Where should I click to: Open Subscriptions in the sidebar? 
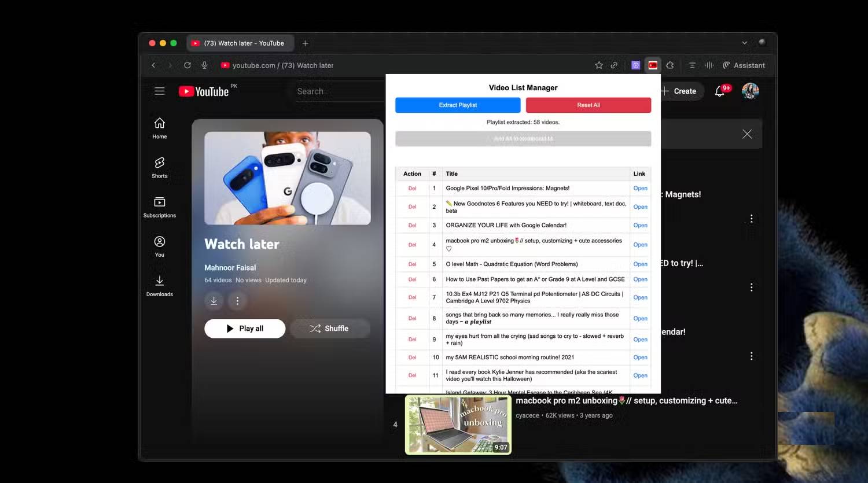pyautogui.click(x=160, y=207)
